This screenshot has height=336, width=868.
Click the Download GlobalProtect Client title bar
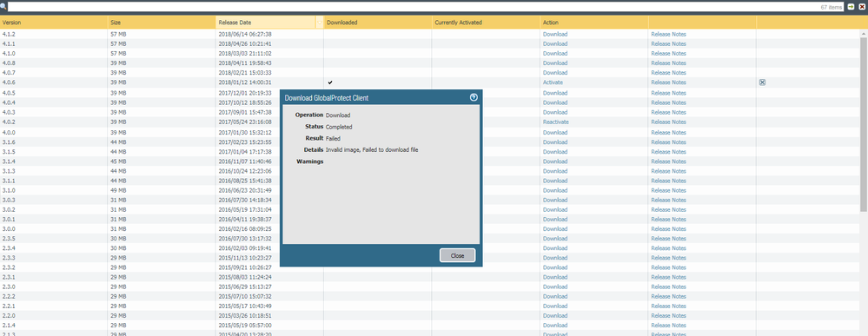point(381,97)
